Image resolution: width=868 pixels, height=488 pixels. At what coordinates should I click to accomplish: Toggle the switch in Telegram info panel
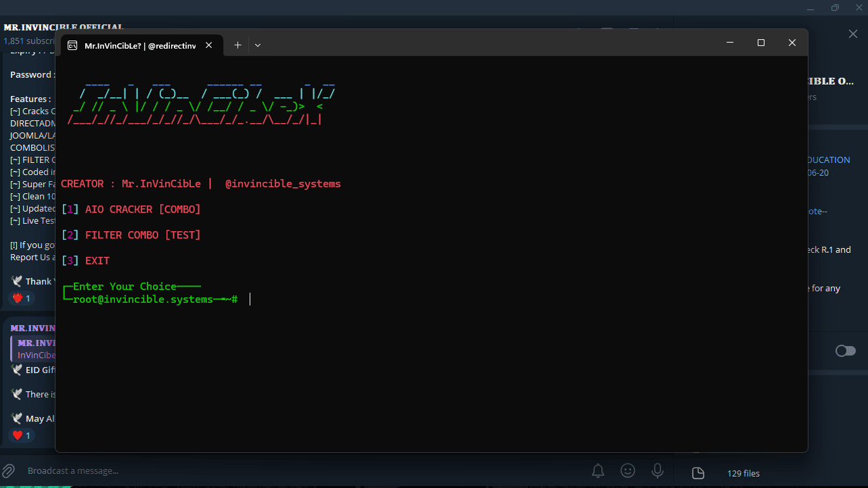(x=846, y=351)
